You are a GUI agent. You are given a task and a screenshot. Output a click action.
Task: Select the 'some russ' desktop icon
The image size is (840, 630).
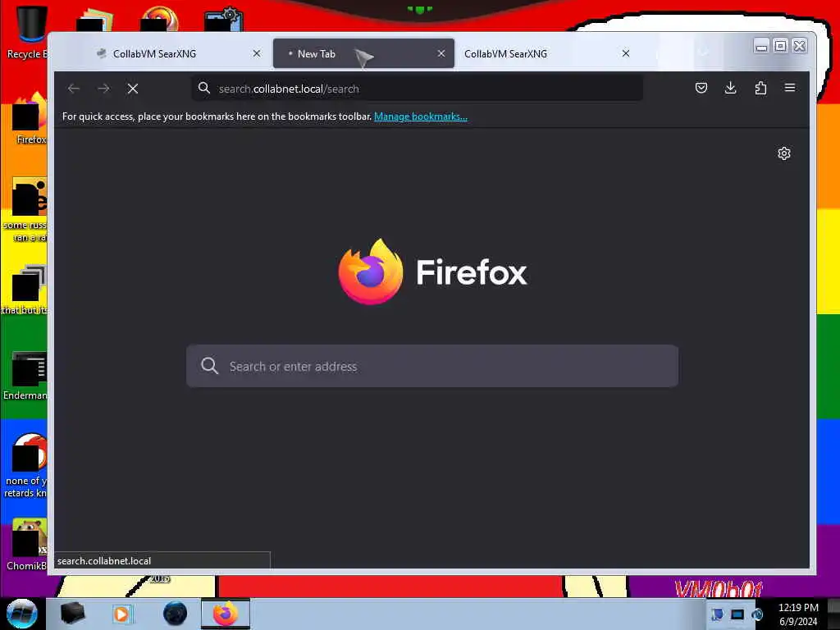tap(25, 210)
